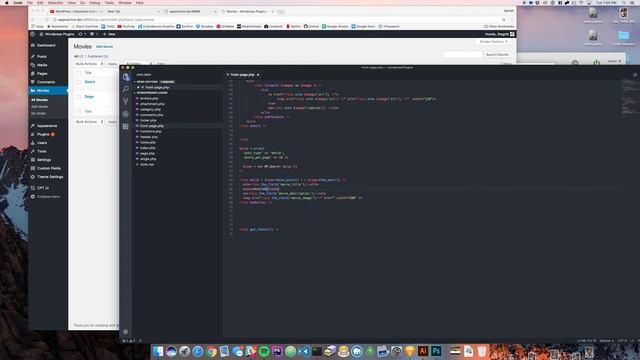Click the Add Movie button beside Movies heading

[x=104, y=47]
